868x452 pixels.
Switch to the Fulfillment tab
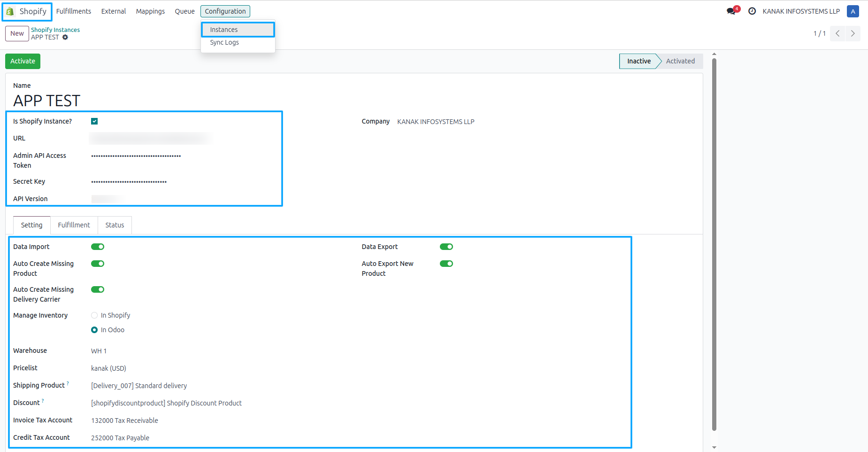pyautogui.click(x=74, y=225)
